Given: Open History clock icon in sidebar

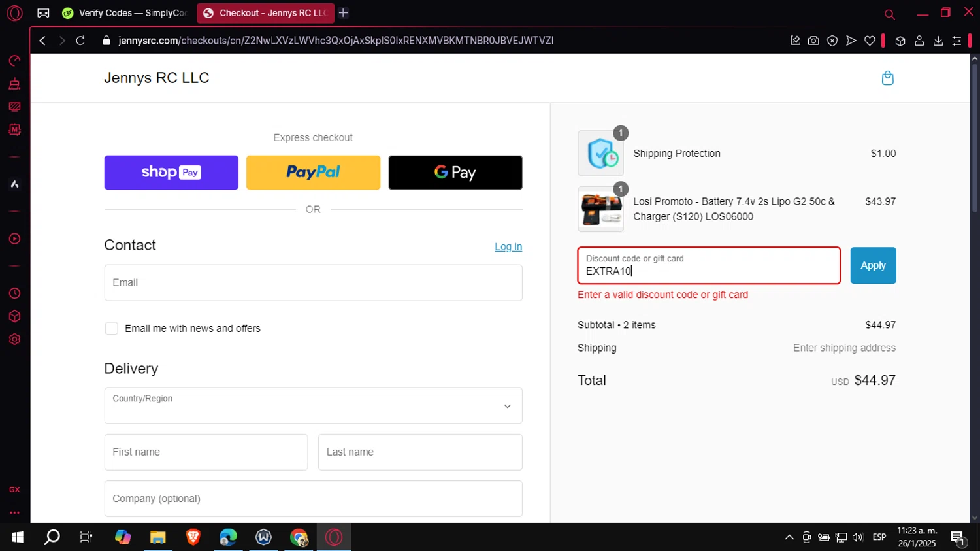Looking at the screenshot, I should tap(14, 293).
